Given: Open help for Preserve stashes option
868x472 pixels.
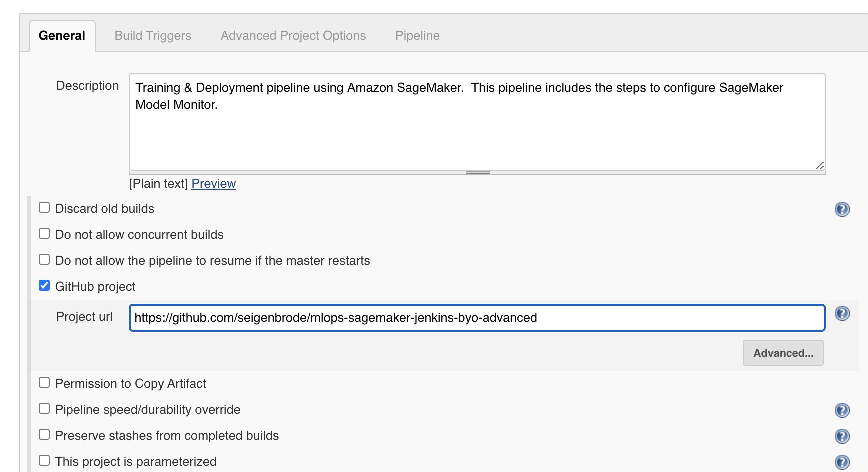Looking at the screenshot, I should coord(842,436).
